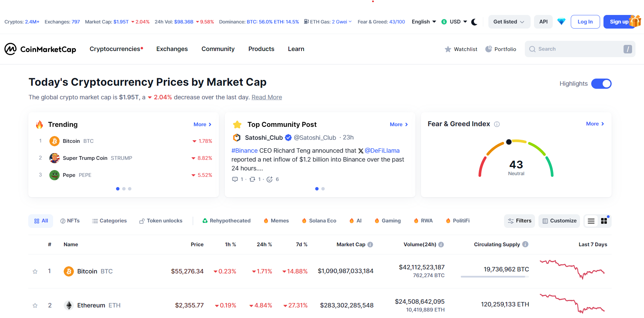Click the Super Trump Coin avatar icon
This screenshot has width=644, height=318.
click(54, 158)
